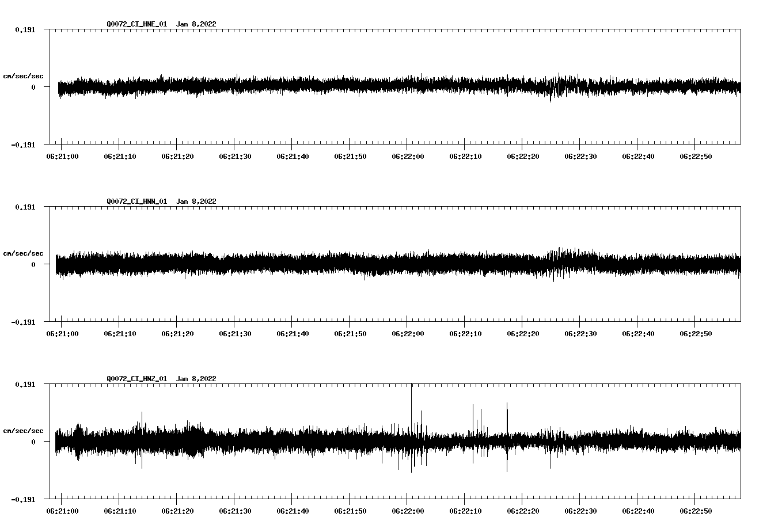This screenshot has width=782, height=532.
Task: Click the 06:22:00 time label under HNE plot
Action: (x=408, y=157)
